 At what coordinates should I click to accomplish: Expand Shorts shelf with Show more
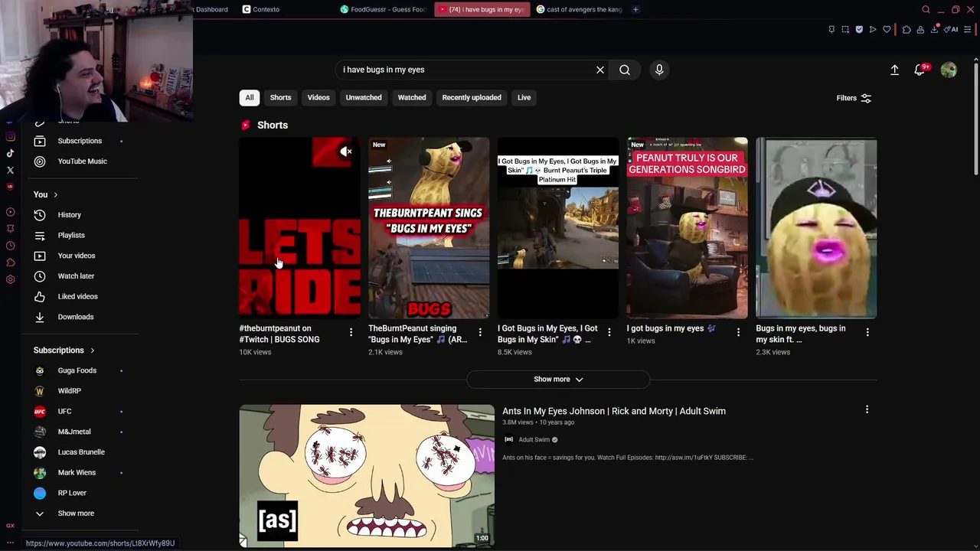pyautogui.click(x=558, y=380)
